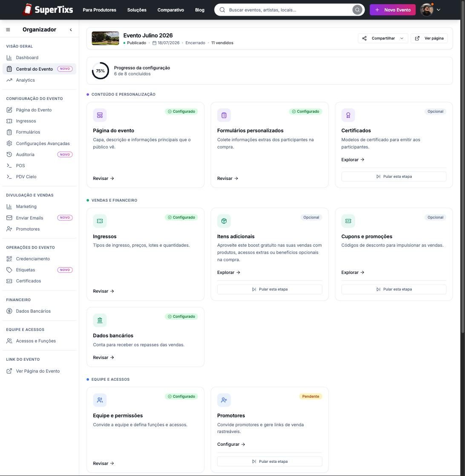Click the NOVO badge next to Auditoria

[x=65, y=154]
